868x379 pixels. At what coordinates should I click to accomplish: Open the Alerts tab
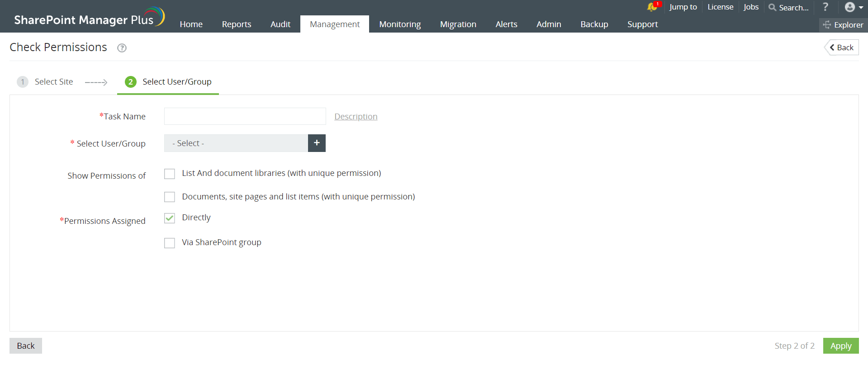coord(507,24)
